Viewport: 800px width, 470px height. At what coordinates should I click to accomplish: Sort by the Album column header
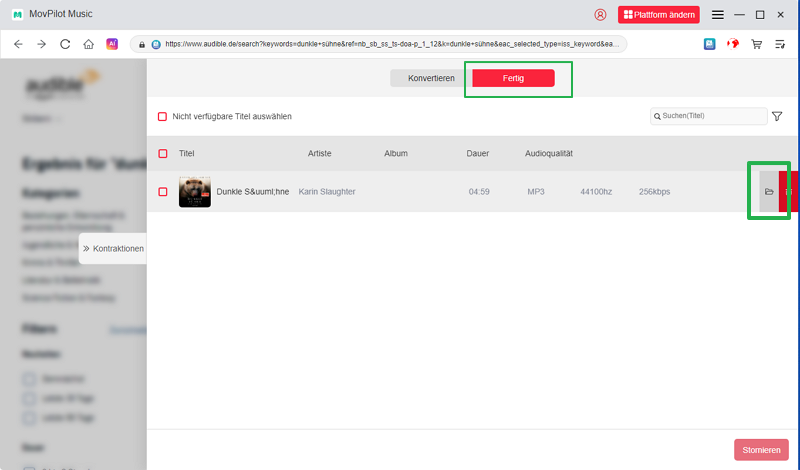click(396, 154)
